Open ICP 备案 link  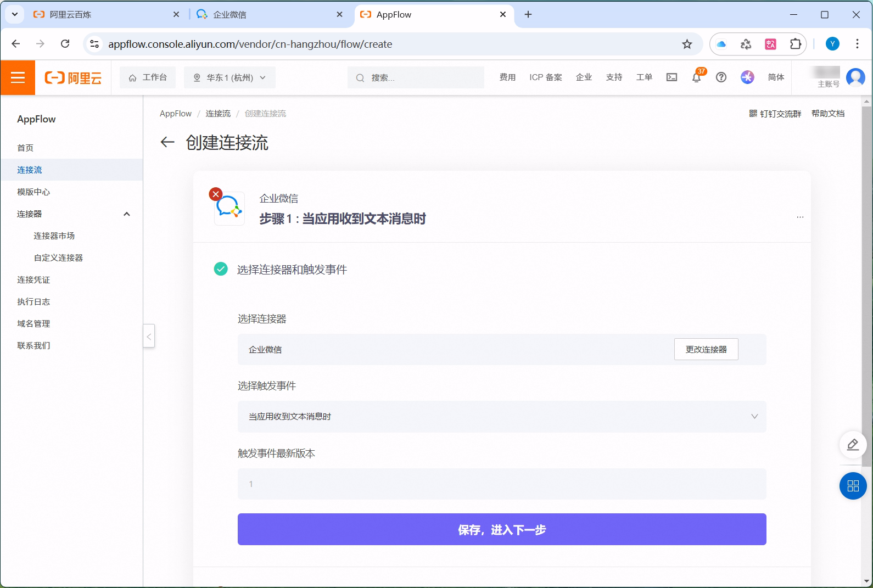[x=546, y=77]
